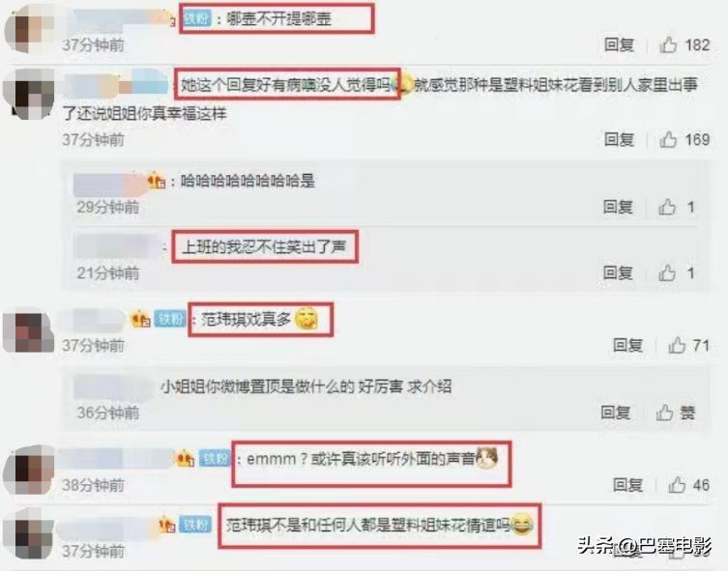Screen dimensions: 728x571
Task: Like the comment with 182 likes
Action: 669,45
